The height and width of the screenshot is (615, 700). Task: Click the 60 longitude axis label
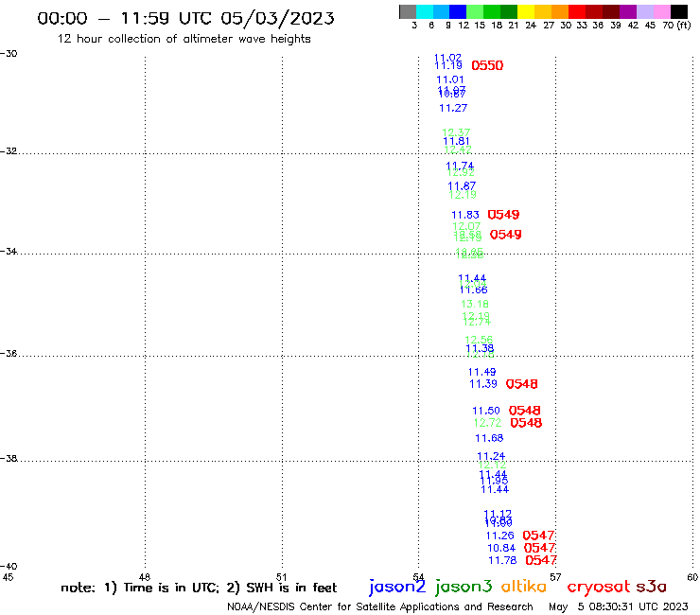click(x=692, y=577)
